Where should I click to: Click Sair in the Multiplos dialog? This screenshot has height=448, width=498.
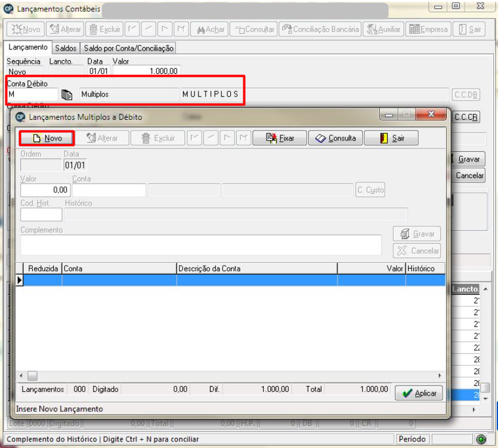click(x=391, y=138)
